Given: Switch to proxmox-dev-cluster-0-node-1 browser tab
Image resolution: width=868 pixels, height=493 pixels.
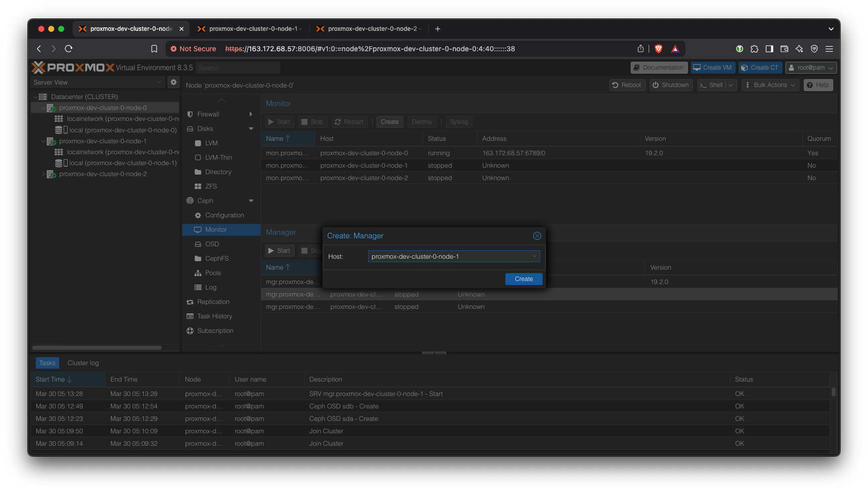Looking at the screenshot, I should tap(253, 29).
